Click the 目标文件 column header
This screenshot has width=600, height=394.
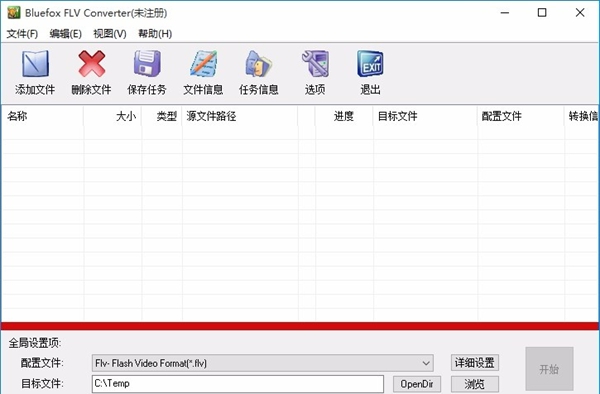click(x=425, y=116)
